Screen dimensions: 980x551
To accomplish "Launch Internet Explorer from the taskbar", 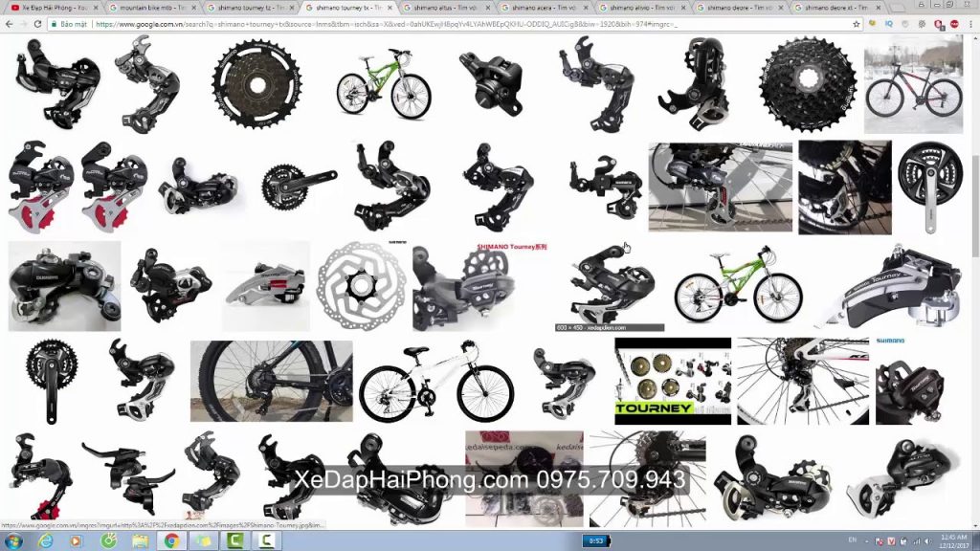I will (46, 540).
